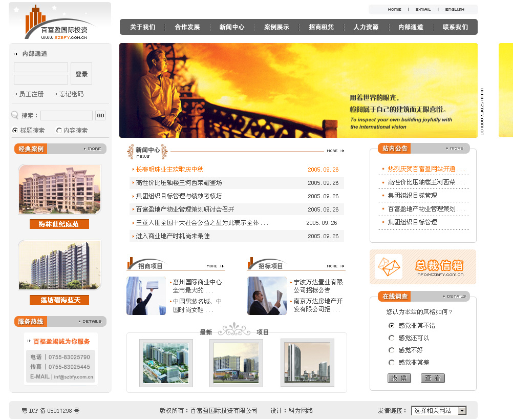Click the envelope icon in 总裁信箱 banner
513x420 pixels.
pyautogui.click(x=389, y=267)
